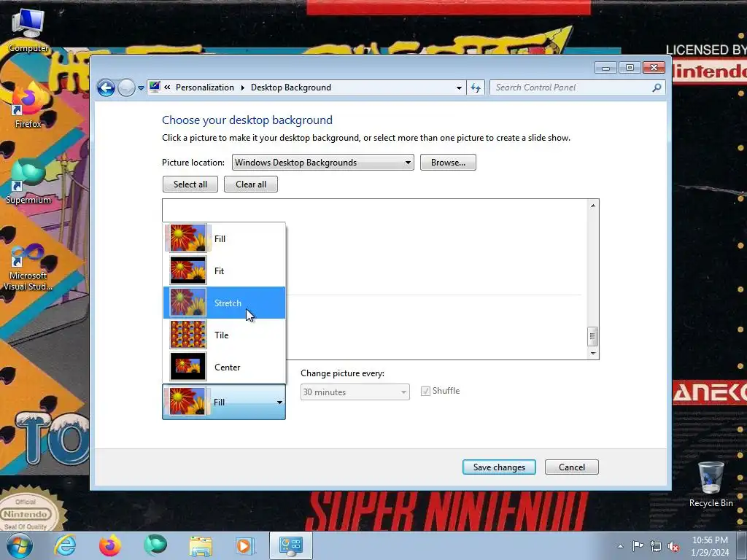Click the double chevron before Personalization
Screen dimensions: 747x560
click(x=167, y=87)
